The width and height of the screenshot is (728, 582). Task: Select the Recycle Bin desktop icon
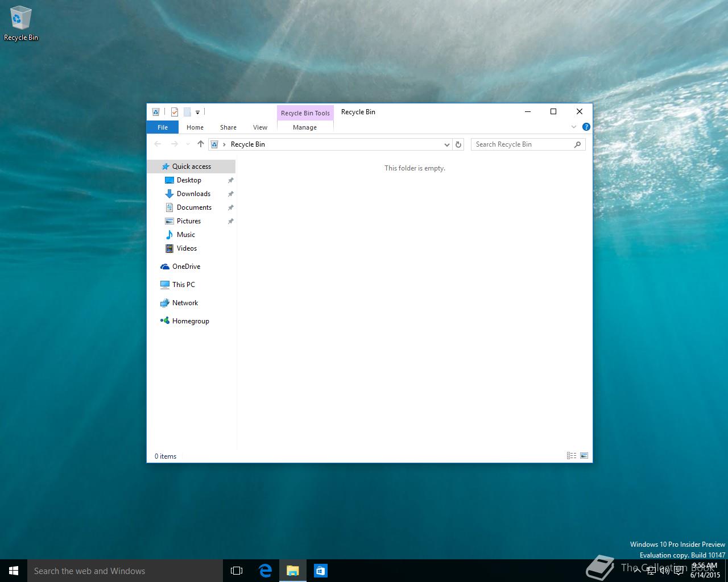tap(21, 24)
